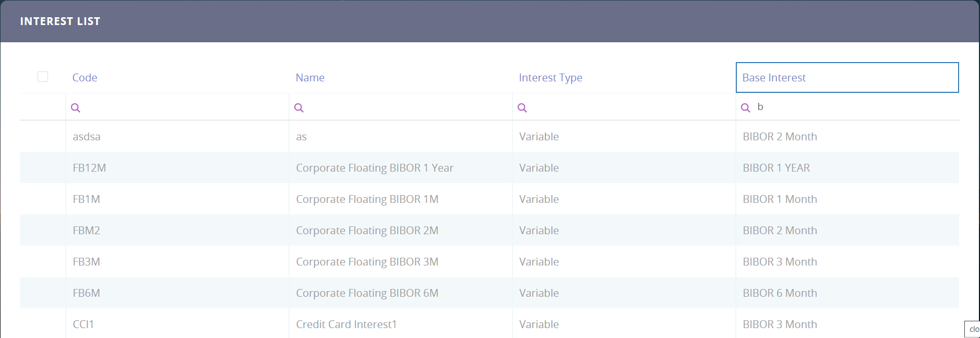980x338 pixels.
Task: Sort by the Code column header
Action: pos(85,78)
